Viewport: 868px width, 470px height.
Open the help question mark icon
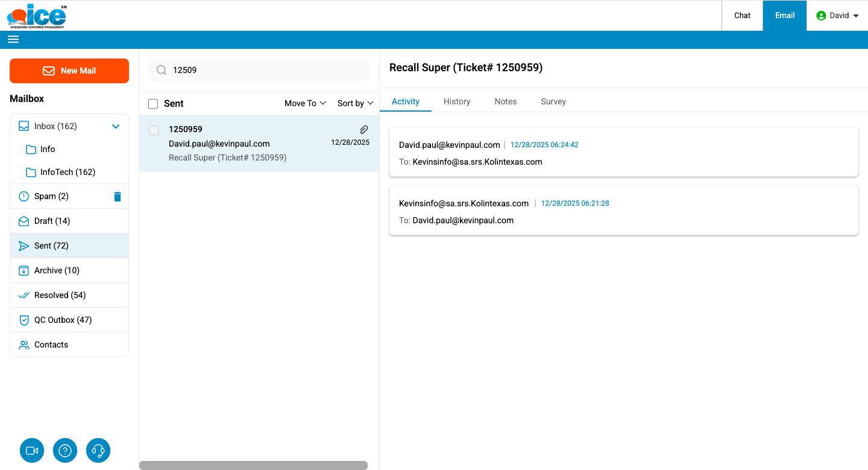[65, 451]
